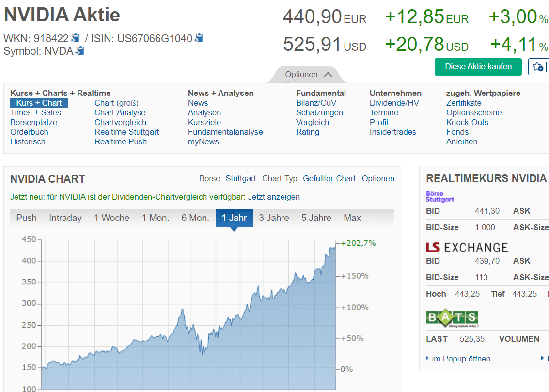This screenshot has height=392, width=549.
Task: Switch chart to 1 Woche tab
Action: click(112, 218)
